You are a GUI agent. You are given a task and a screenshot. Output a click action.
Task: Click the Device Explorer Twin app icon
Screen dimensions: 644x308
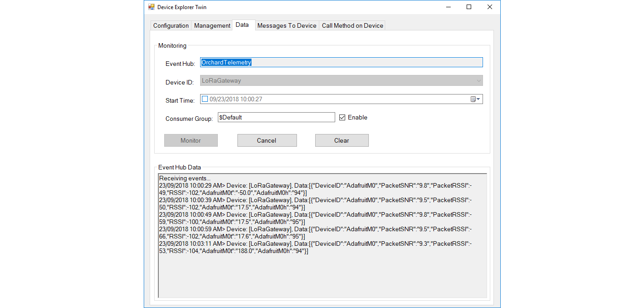(151, 7)
